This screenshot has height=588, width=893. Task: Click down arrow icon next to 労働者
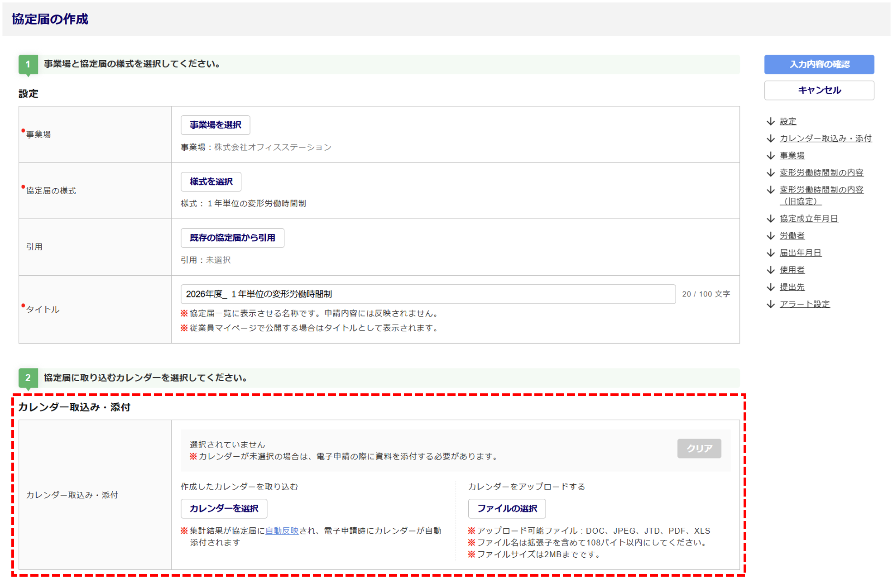[771, 236]
